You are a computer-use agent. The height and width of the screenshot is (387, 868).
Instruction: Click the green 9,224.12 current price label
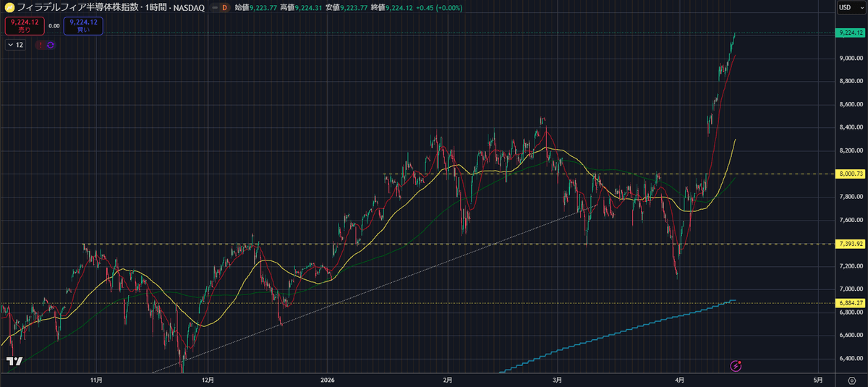coord(850,33)
